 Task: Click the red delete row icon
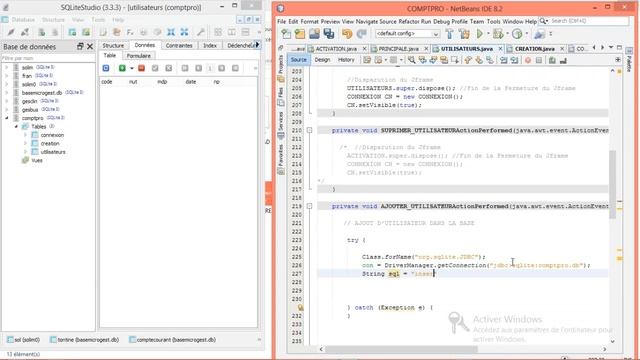141,68
